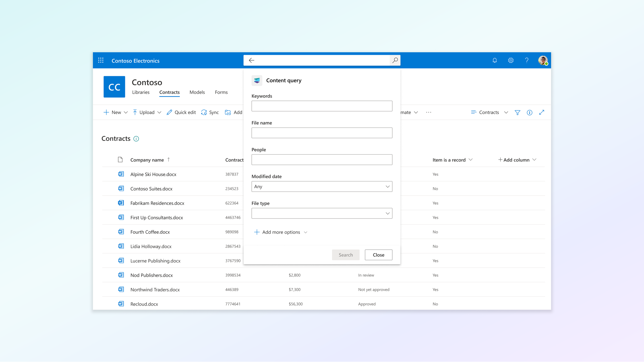This screenshot has width=644, height=362.
Task: Expand Add more options
Action: click(281, 232)
